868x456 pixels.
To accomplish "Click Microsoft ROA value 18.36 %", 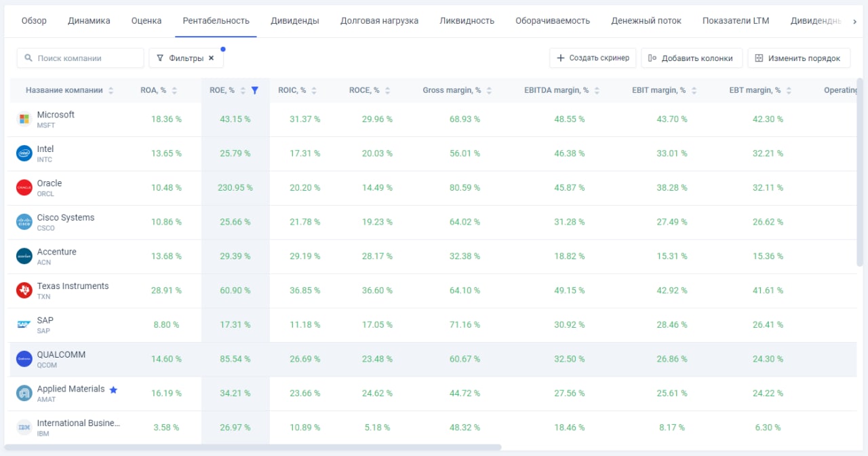I will pos(166,119).
